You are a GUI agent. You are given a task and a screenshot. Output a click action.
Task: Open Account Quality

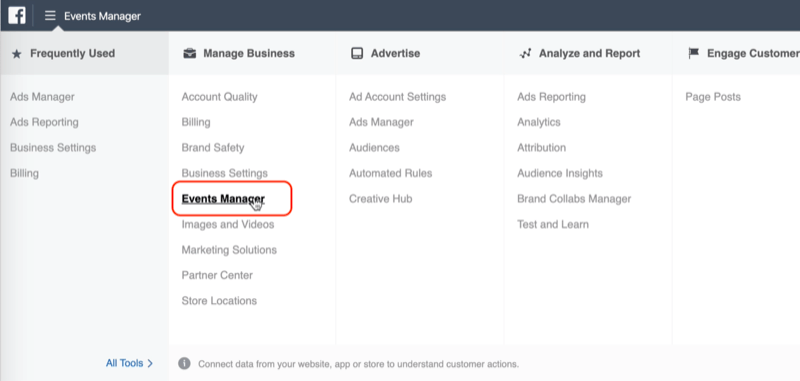click(219, 97)
